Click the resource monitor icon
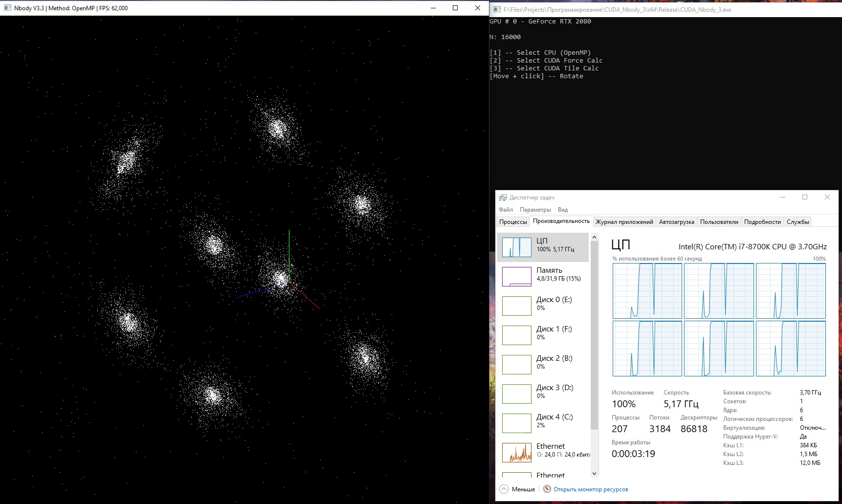This screenshot has width=842, height=504. pyautogui.click(x=547, y=489)
